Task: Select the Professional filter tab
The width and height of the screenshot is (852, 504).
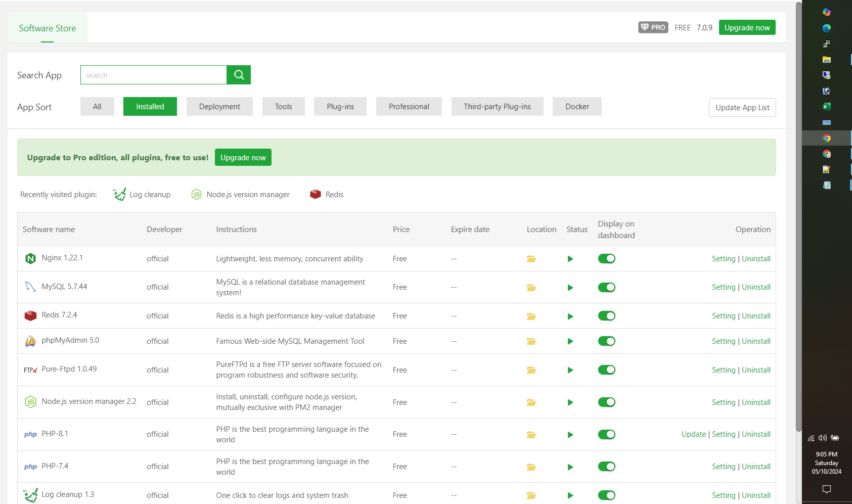Action: (x=409, y=106)
